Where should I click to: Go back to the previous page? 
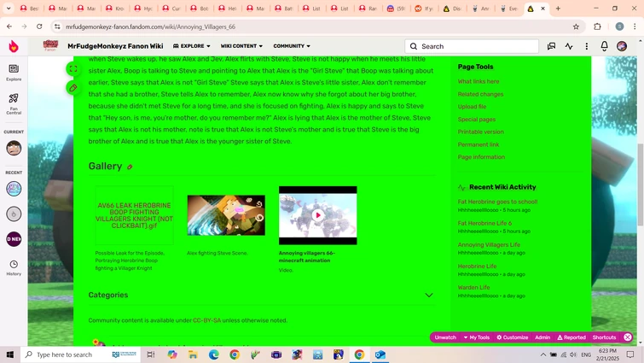coord(9,26)
